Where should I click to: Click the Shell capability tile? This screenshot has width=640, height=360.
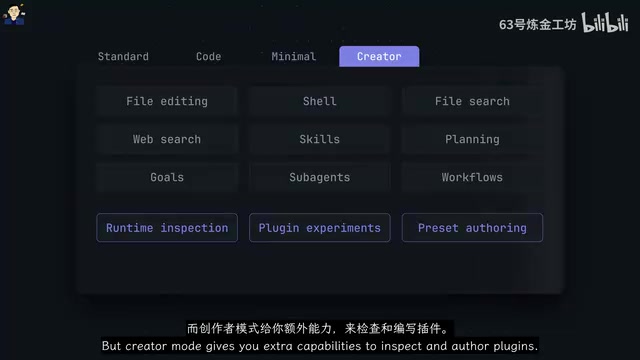(x=320, y=101)
